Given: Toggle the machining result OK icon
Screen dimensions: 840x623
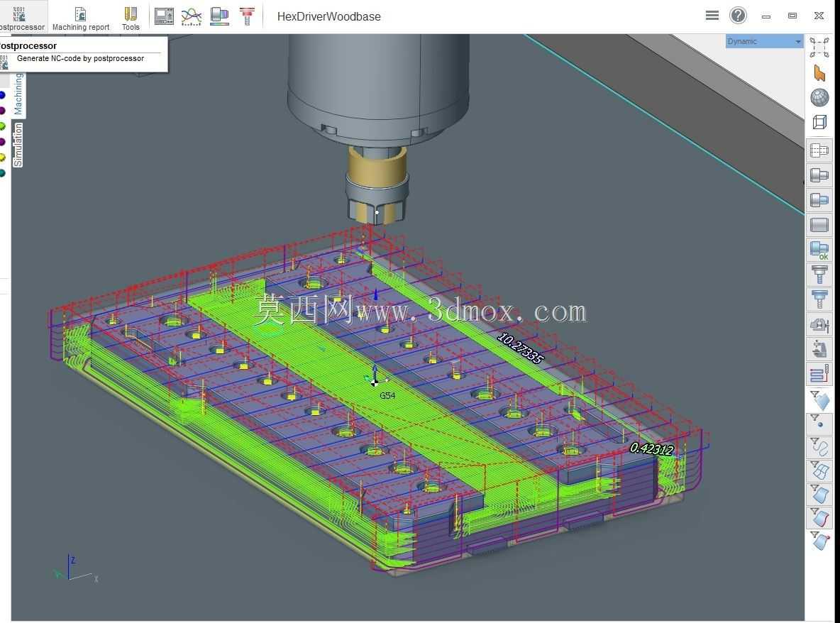Looking at the screenshot, I should click(819, 250).
